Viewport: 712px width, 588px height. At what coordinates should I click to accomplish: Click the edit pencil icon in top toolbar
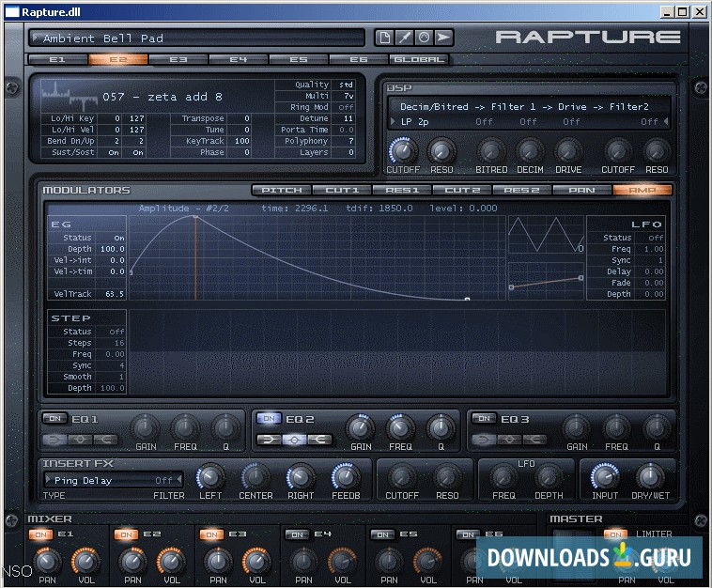coord(404,38)
